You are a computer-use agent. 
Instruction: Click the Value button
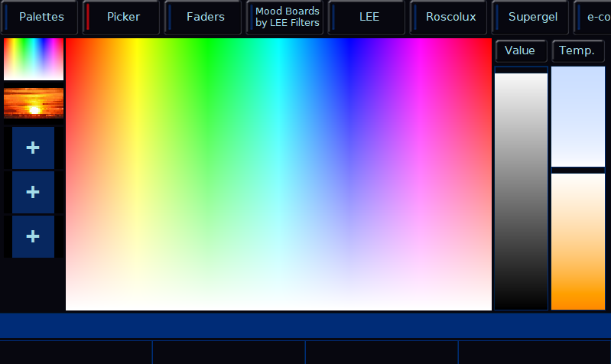pyautogui.click(x=521, y=50)
